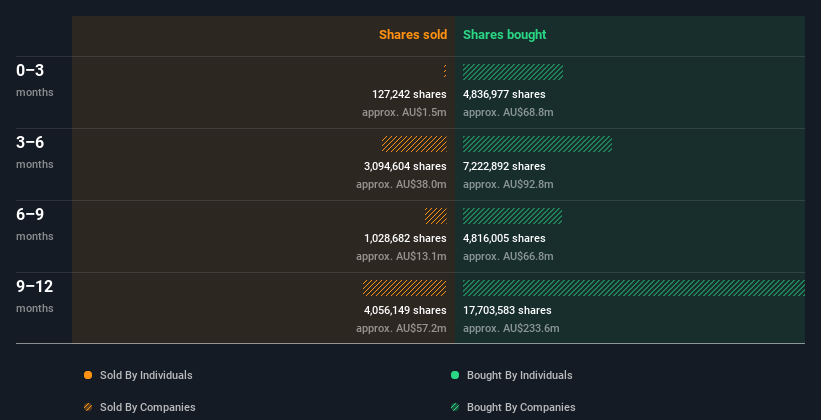821x420 pixels.
Task: Click the 127,242 shares value
Action: pos(409,94)
